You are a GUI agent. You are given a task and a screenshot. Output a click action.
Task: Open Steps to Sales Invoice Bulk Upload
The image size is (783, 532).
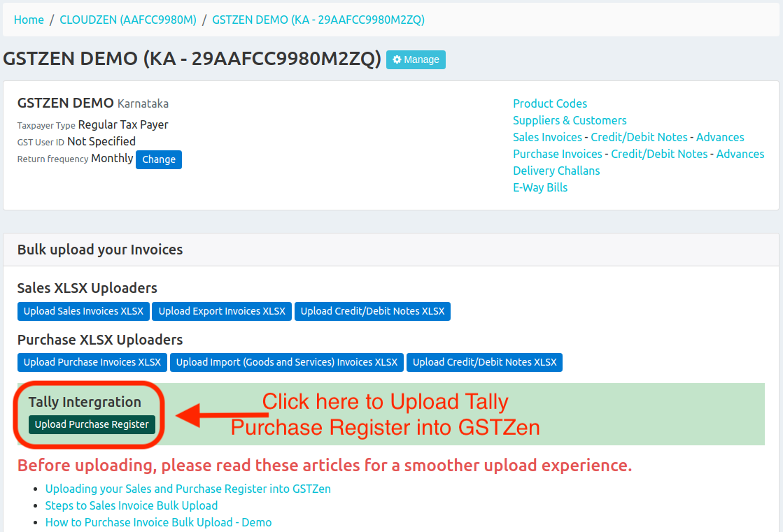(132, 505)
